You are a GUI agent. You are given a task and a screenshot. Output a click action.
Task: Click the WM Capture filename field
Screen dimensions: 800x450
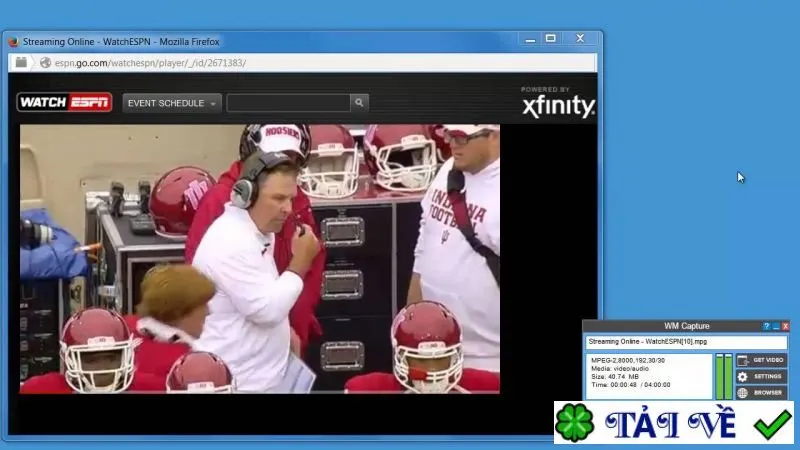click(686, 342)
